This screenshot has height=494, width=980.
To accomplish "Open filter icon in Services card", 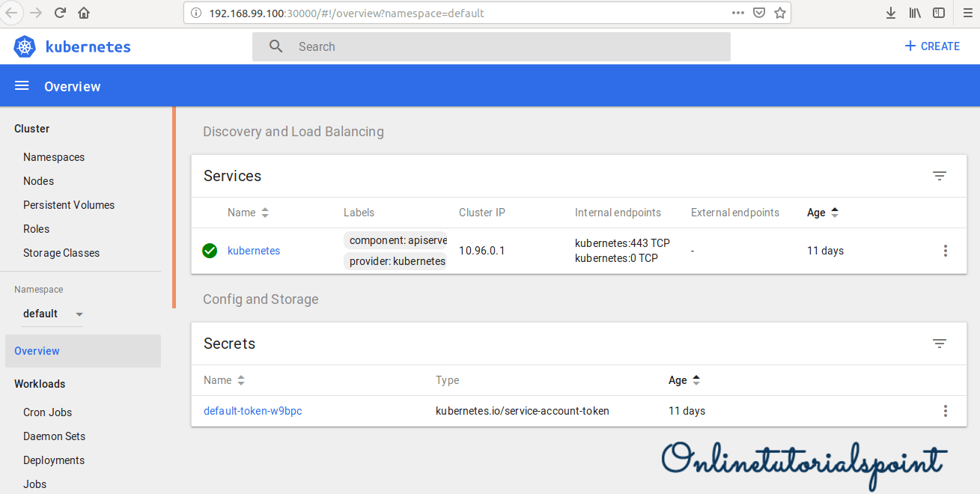I will pyautogui.click(x=940, y=176).
